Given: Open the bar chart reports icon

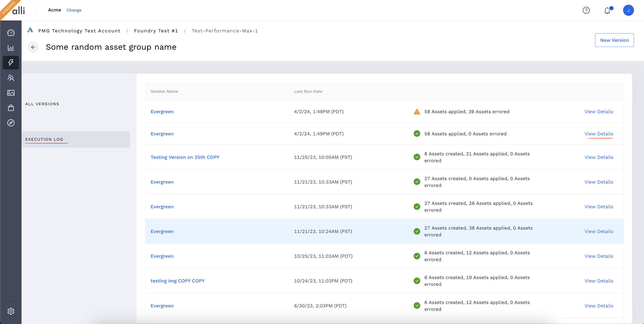Looking at the screenshot, I should [x=11, y=48].
